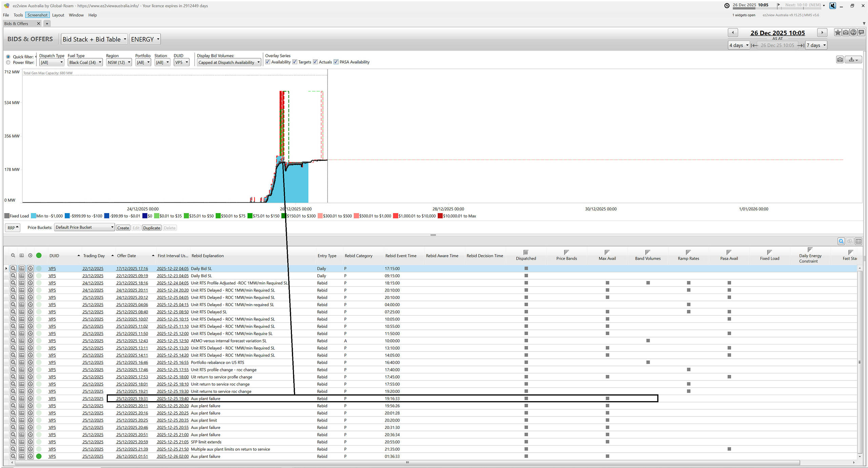The height and width of the screenshot is (468, 868).
Task: Sort table by Rebid Explanation column header
Action: pos(208,256)
